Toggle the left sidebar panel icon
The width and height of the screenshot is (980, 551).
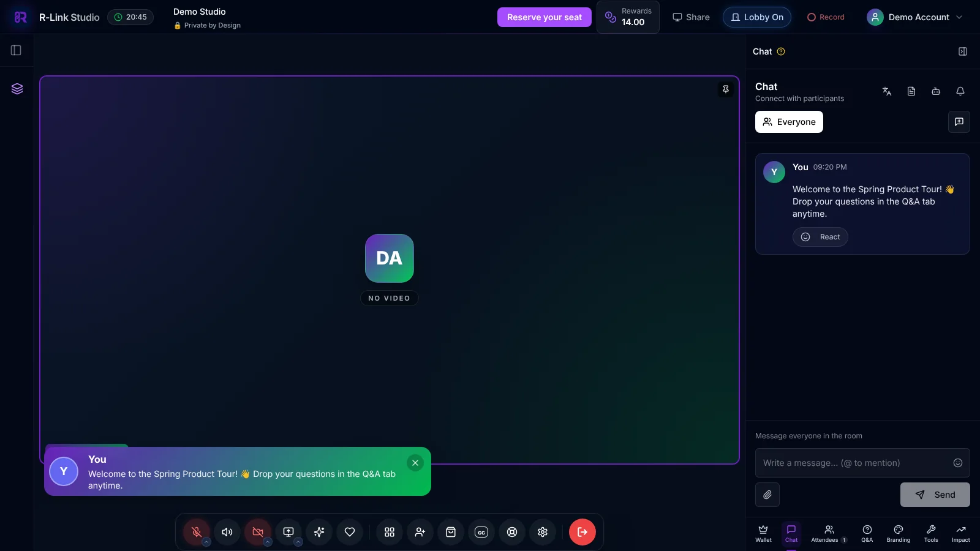17,50
